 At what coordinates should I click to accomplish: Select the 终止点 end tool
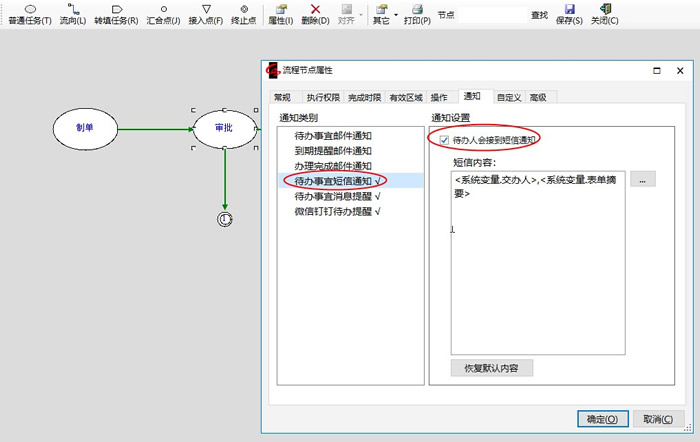(x=244, y=13)
